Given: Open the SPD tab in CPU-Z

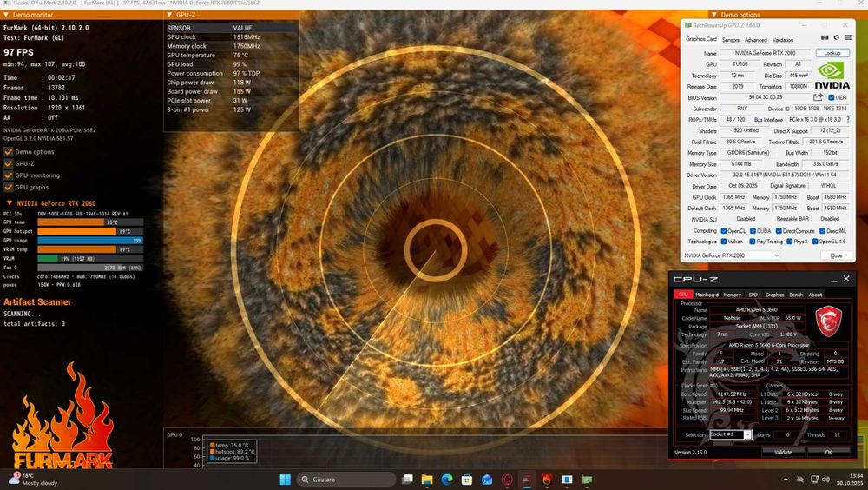Looking at the screenshot, I should tap(753, 295).
